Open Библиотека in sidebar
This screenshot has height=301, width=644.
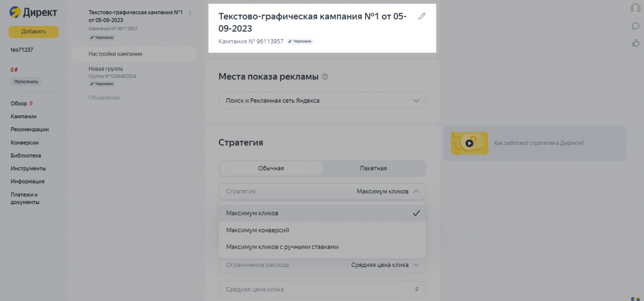[26, 156]
